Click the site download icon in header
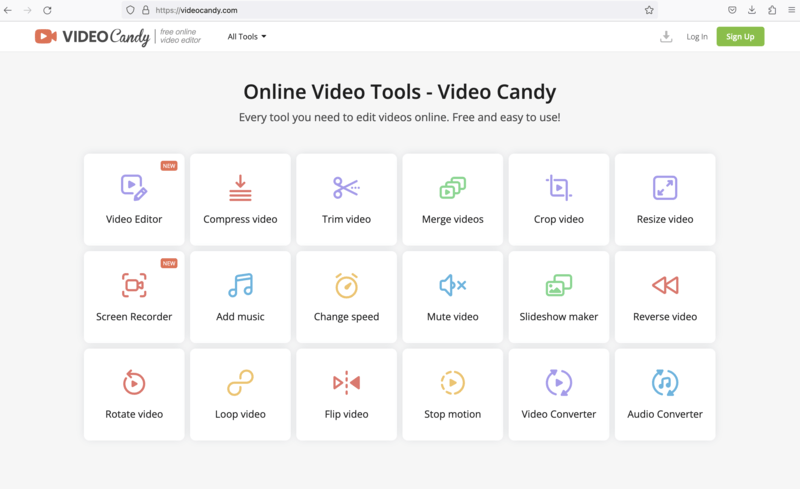This screenshot has width=800, height=489. (666, 37)
